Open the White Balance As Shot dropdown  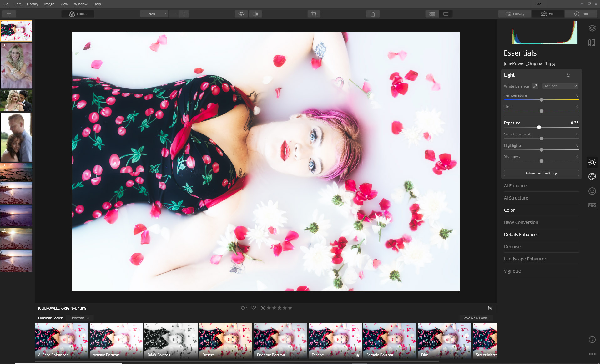pos(560,86)
